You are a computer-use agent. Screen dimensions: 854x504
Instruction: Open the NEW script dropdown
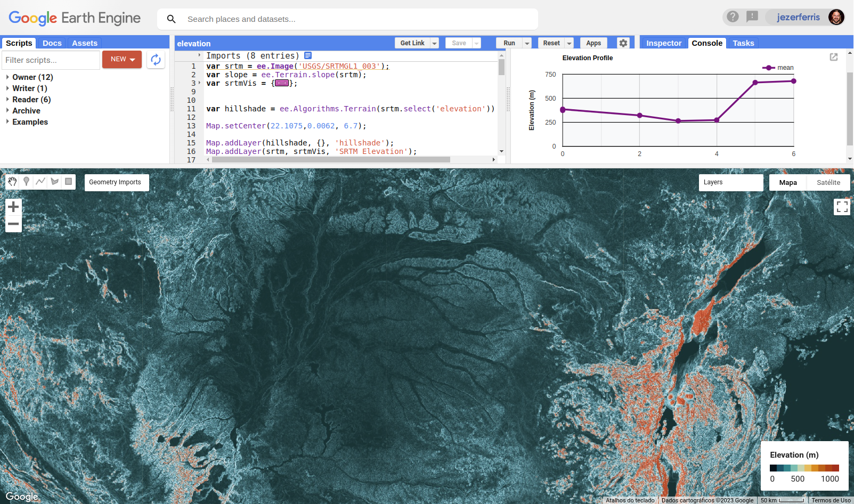click(122, 60)
